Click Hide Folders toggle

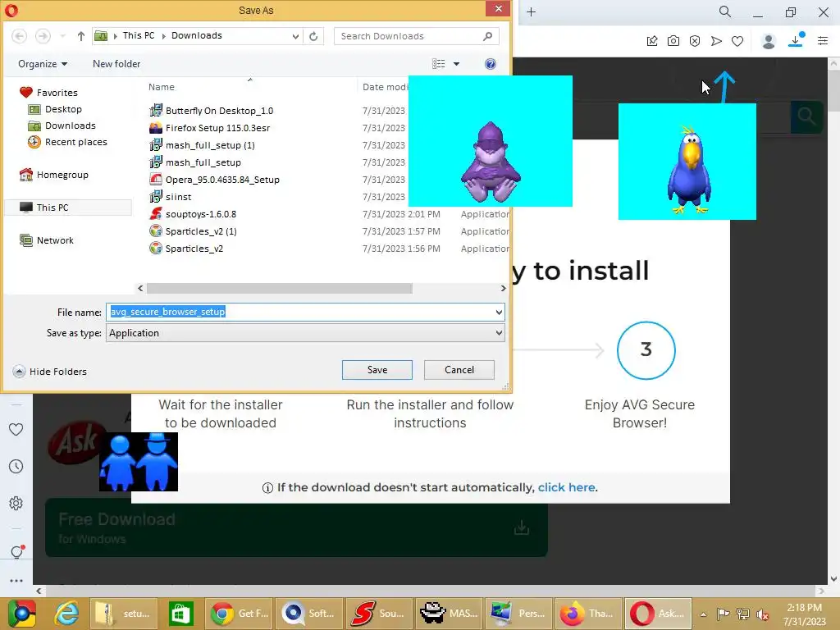click(x=50, y=372)
